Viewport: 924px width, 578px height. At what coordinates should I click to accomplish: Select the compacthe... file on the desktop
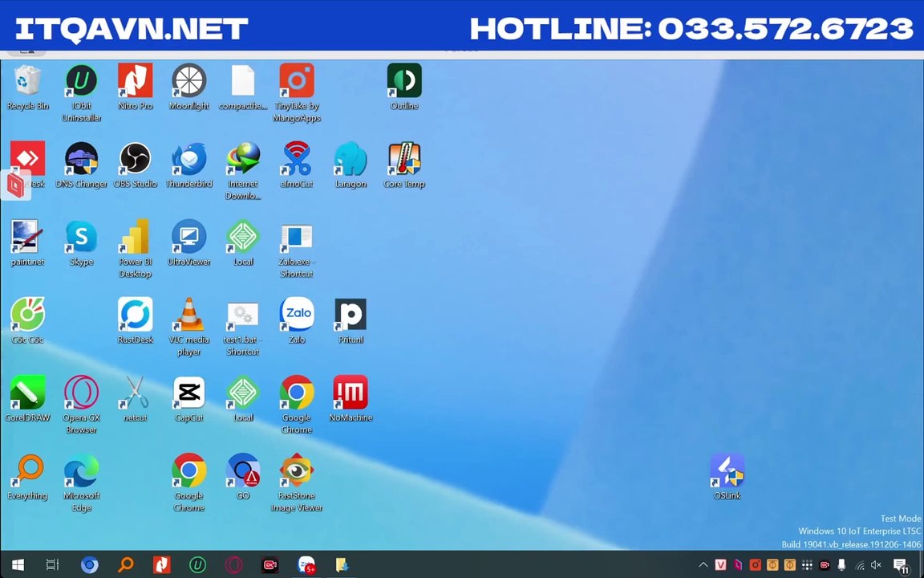pos(243,88)
